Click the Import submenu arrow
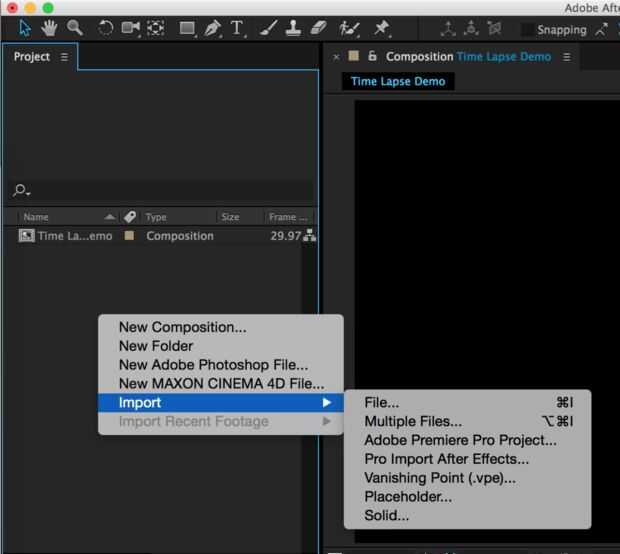This screenshot has width=620, height=554. (327, 403)
